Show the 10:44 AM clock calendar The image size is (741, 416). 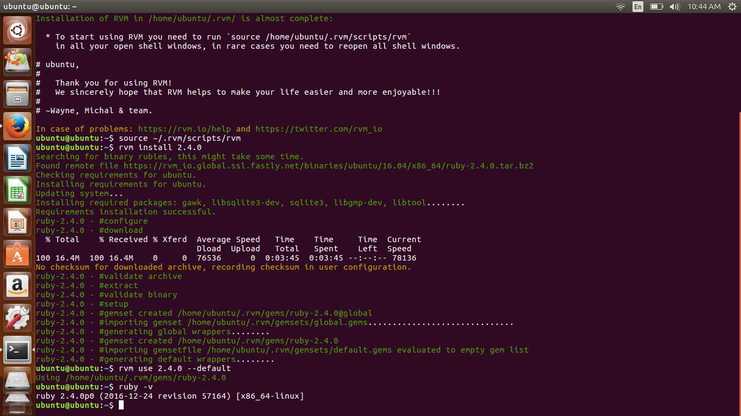[x=704, y=7]
